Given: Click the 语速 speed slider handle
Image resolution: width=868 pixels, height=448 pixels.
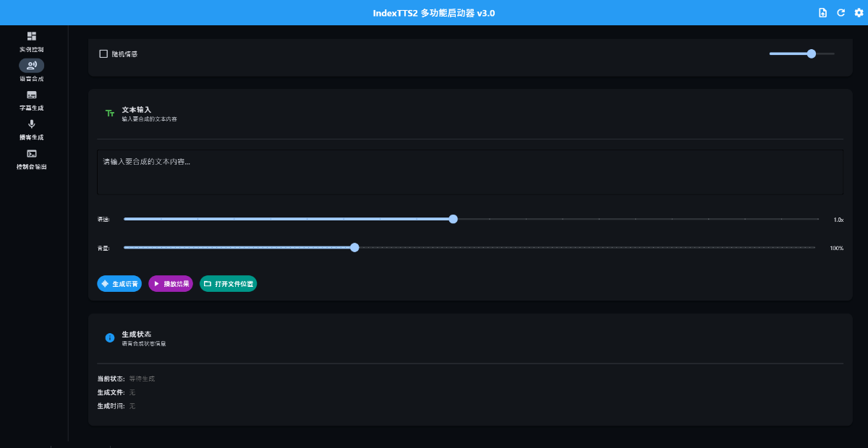Looking at the screenshot, I should click(453, 219).
